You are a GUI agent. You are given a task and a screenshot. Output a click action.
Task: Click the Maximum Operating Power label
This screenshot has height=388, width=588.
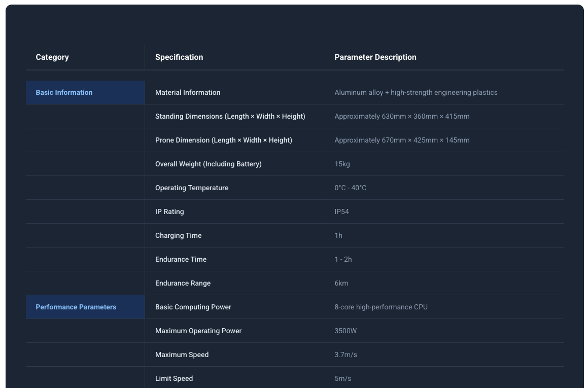[198, 331]
